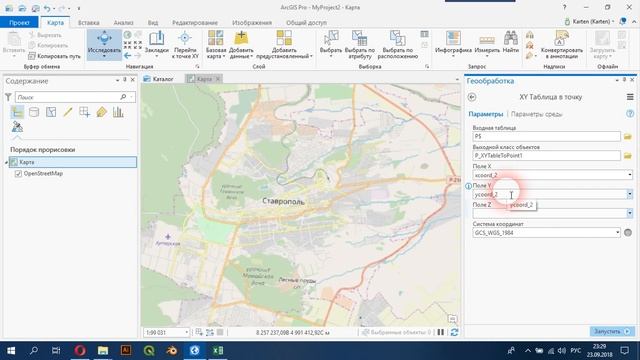Click Копировать путь button
640x360 pixels.
click(x=54, y=56)
